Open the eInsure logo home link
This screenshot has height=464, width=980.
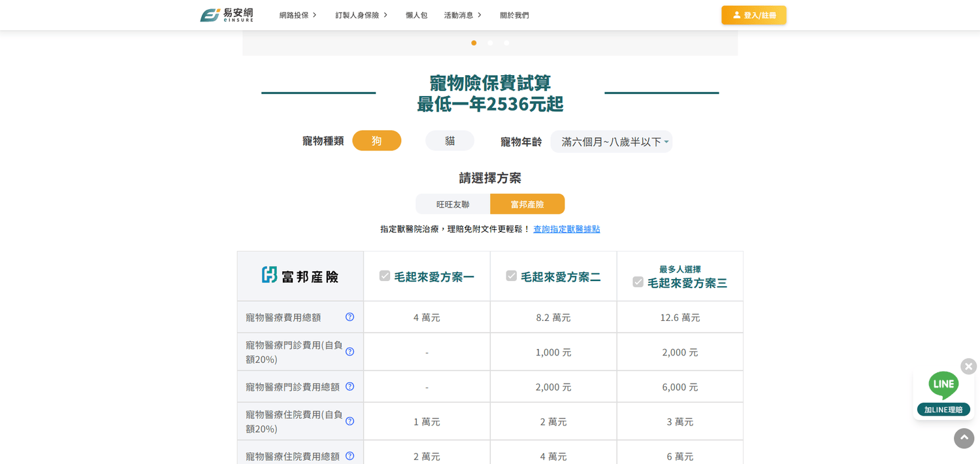click(226, 15)
